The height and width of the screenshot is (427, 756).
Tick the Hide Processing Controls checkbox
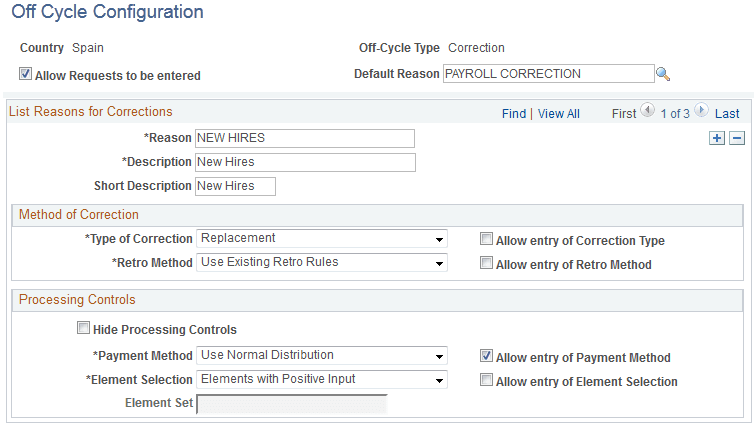coord(83,328)
